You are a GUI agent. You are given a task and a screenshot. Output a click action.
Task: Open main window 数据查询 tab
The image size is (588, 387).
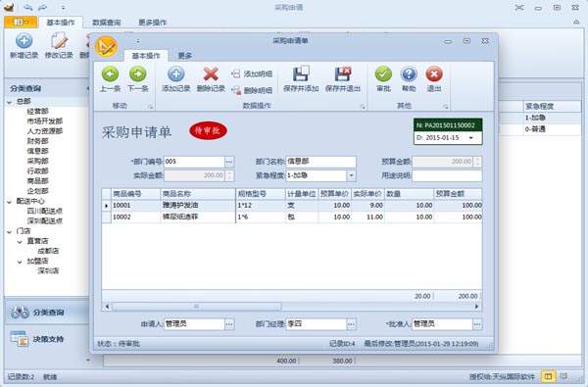107,23
